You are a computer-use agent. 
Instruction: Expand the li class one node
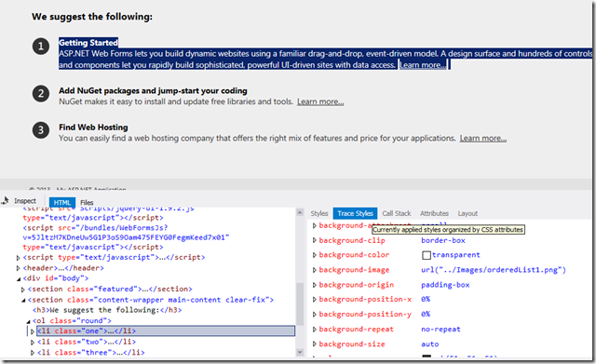tap(33, 331)
